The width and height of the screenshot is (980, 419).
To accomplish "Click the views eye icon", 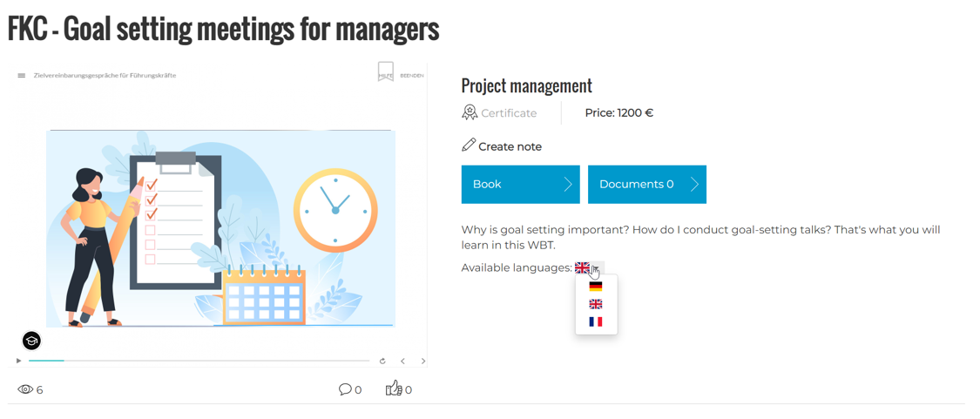I will coord(25,389).
